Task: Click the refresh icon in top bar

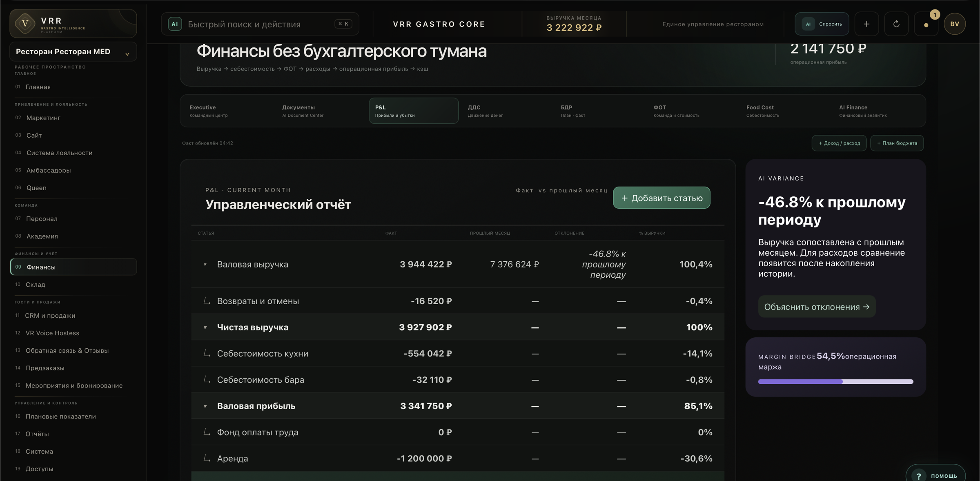Action: 896,24
